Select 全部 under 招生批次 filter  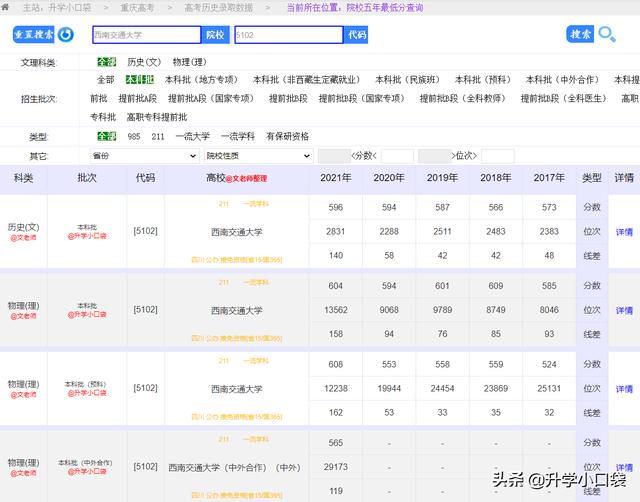click(x=105, y=80)
